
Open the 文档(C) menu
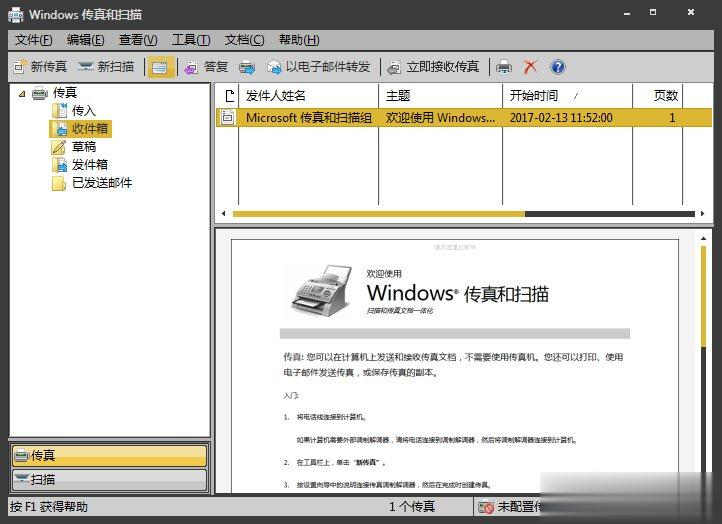click(x=244, y=40)
